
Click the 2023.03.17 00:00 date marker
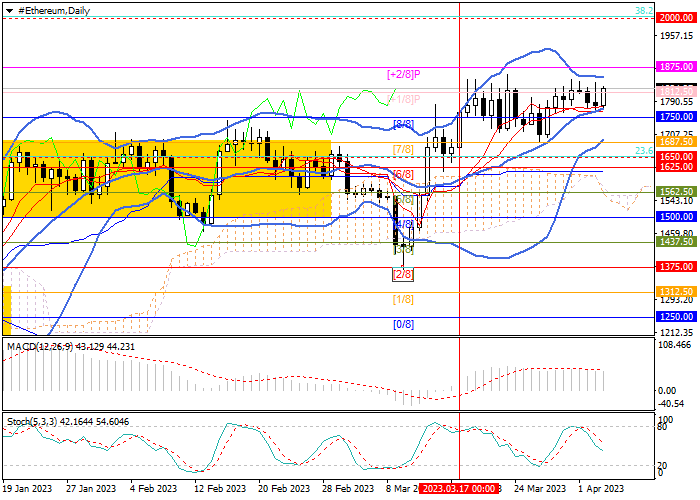pyautogui.click(x=459, y=488)
